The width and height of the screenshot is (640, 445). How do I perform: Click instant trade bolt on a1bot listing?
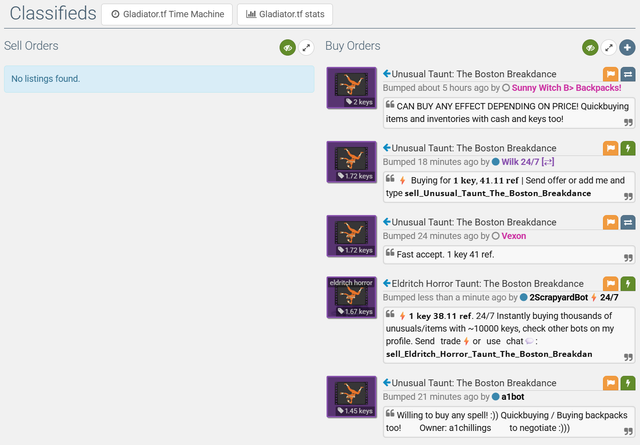tap(628, 383)
